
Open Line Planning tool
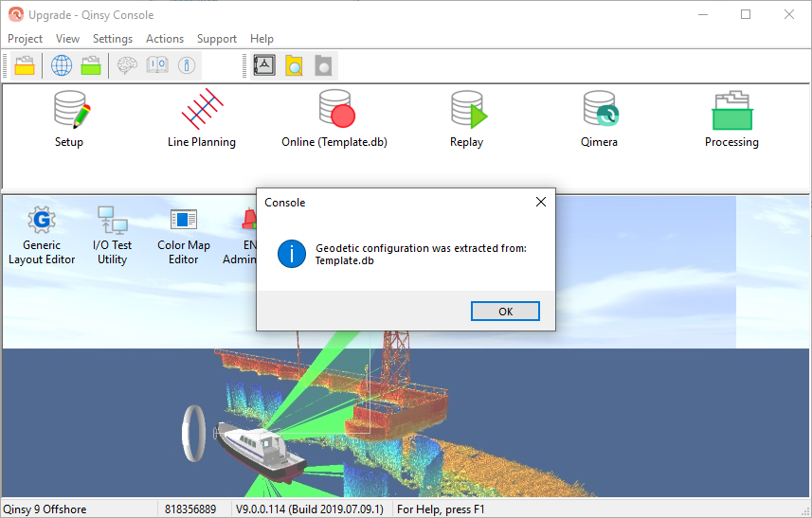pos(202,119)
